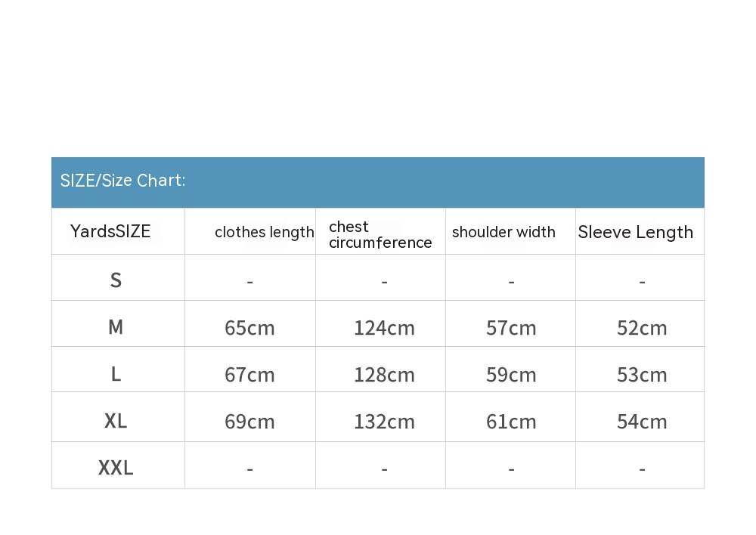756x535 pixels.
Task: Select the S size row label
Action: (116, 281)
